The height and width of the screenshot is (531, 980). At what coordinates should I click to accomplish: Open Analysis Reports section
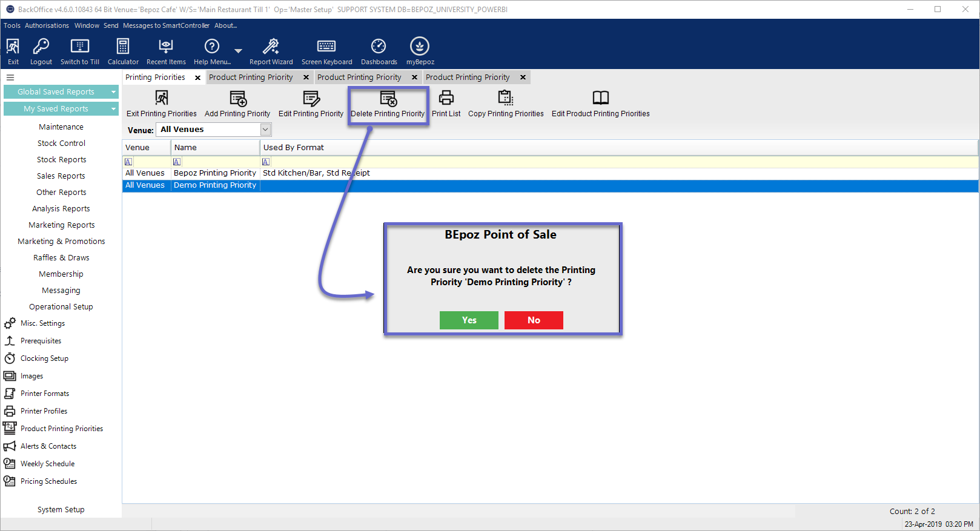click(61, 209)
